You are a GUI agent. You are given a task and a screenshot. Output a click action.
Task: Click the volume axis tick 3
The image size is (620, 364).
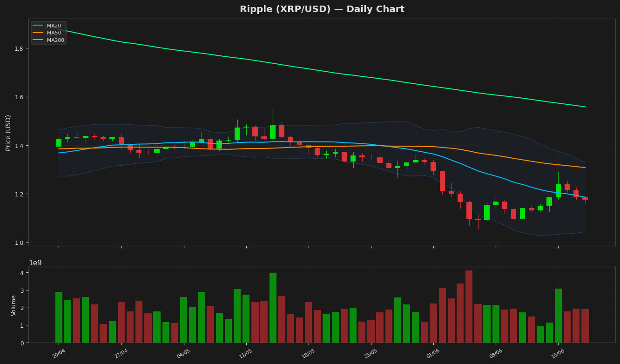(22, 290)
